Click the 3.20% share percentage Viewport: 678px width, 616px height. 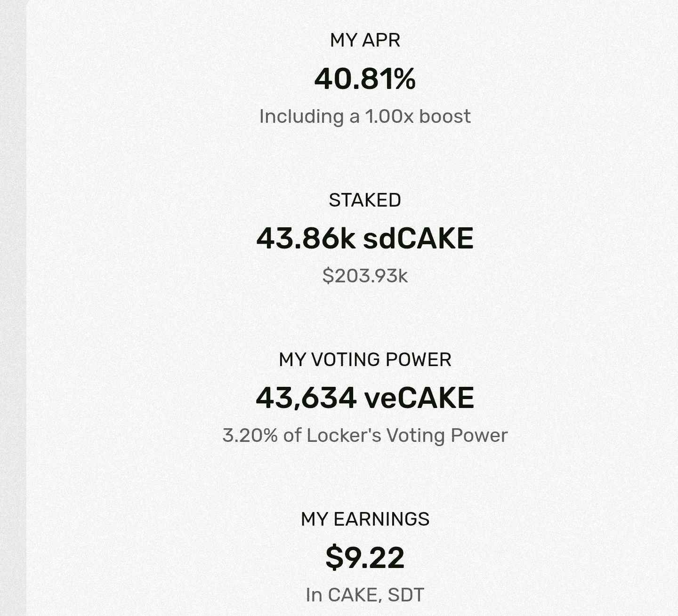click(250, 435)
